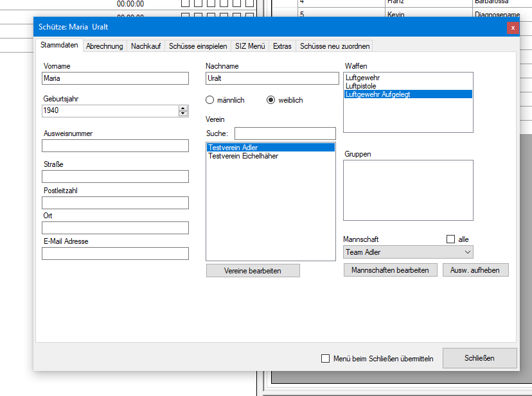Close the Schütze dialog with red X
The height and width of the screenshot is (396, 532).
(512, 28)
